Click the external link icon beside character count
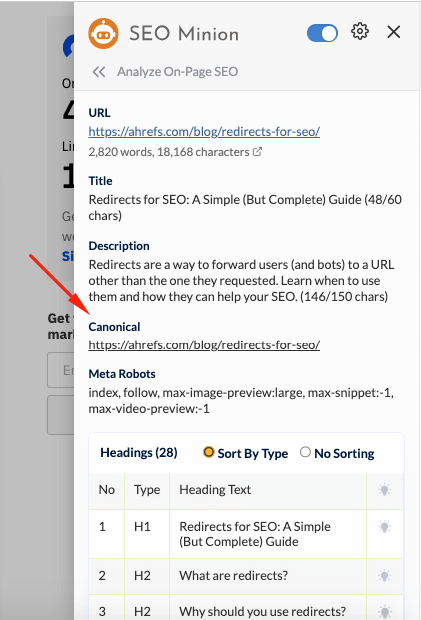The image size is (421, 620). tap(257, 151)
